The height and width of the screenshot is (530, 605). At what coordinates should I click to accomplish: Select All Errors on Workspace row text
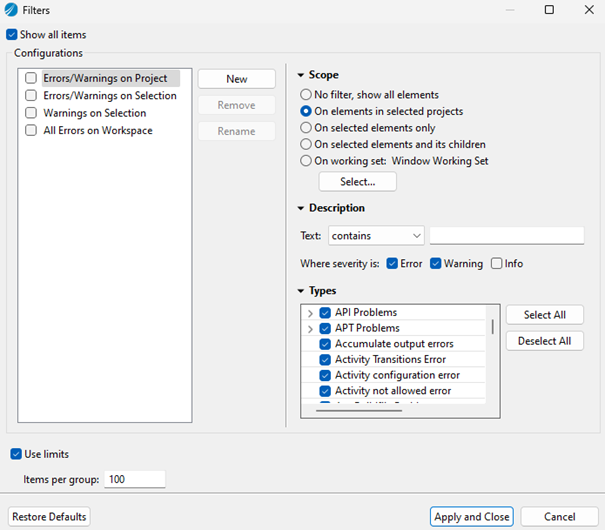(x=98, y=130)
